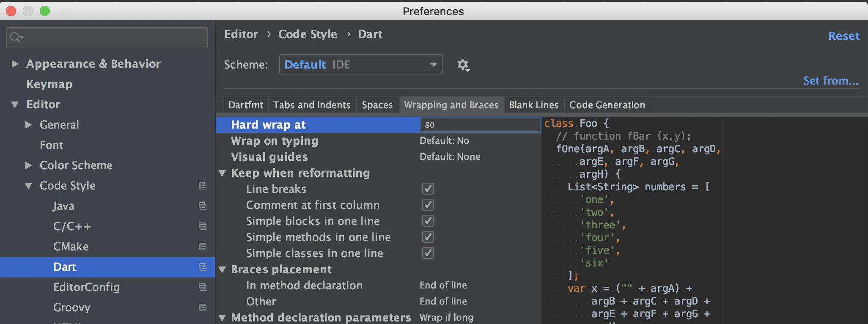Screen dimensions: 868x324
Task: Expand Appearance & Behavior section
Action: tap(15, 64)
